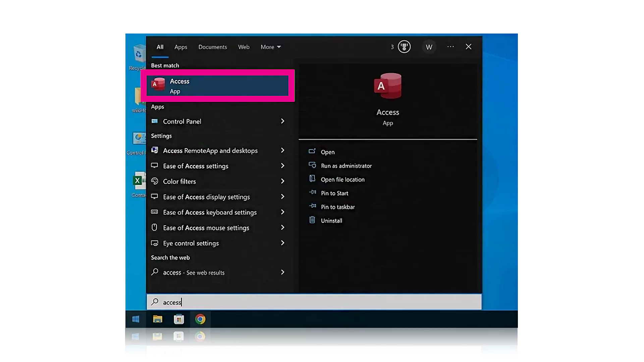644x362 pixels.
Task: Click the Open file location icon
Action: point(312,179)
